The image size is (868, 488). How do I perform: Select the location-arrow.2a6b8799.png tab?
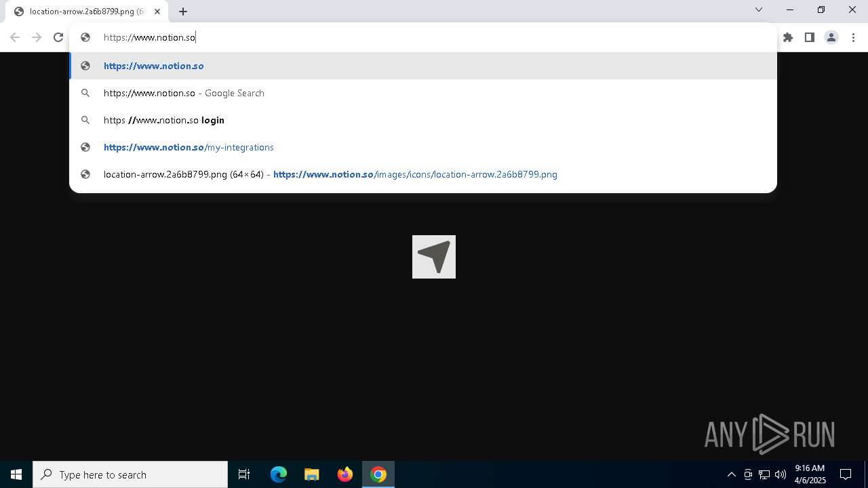[x=87, y=12]
